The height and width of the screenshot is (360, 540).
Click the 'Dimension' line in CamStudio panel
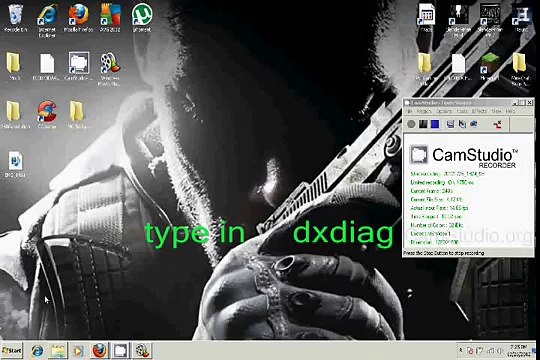click(434, 242)
